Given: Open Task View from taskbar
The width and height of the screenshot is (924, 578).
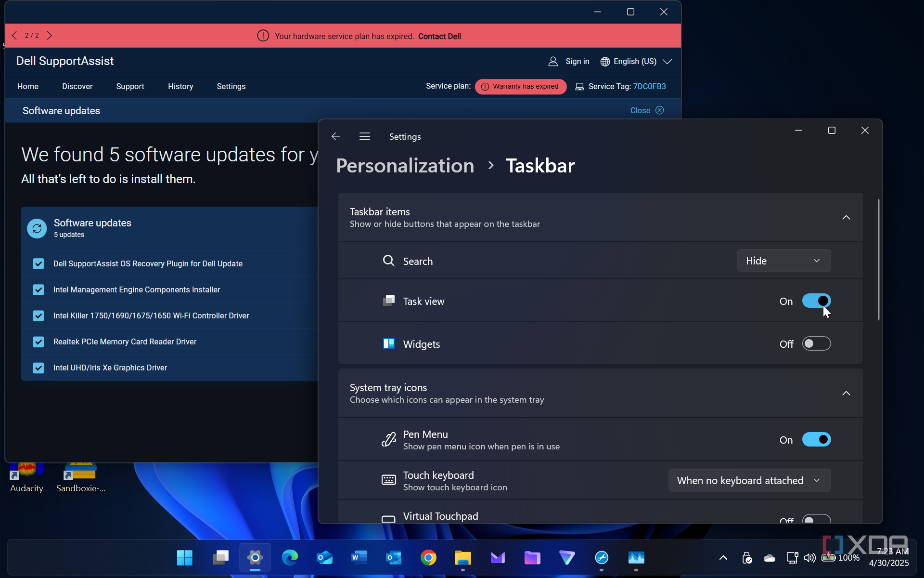Looking at the screenshot, I should [220, 558].
